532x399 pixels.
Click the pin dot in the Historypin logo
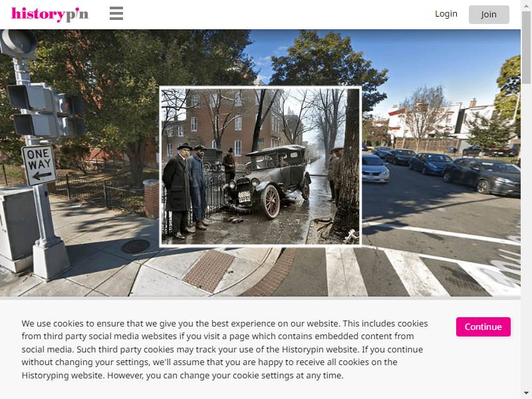77,8
